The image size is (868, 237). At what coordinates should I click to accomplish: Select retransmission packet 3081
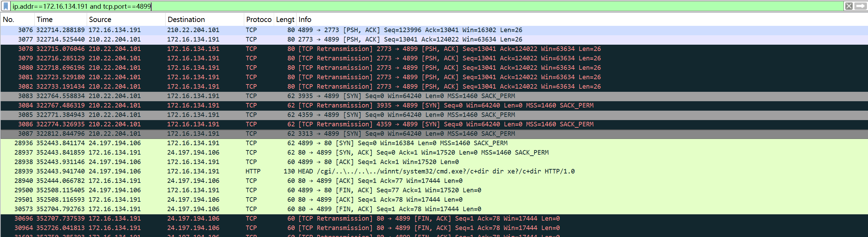(434, 77)
